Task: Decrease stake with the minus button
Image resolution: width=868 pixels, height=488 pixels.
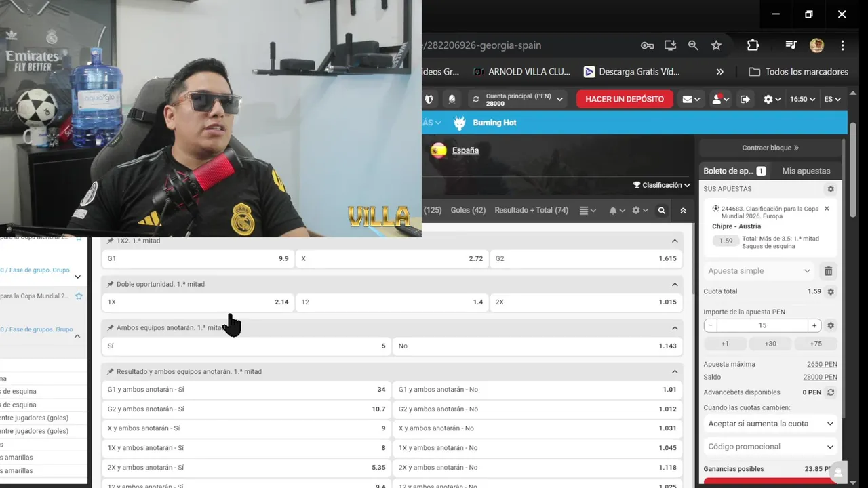Action: [711, 325]
